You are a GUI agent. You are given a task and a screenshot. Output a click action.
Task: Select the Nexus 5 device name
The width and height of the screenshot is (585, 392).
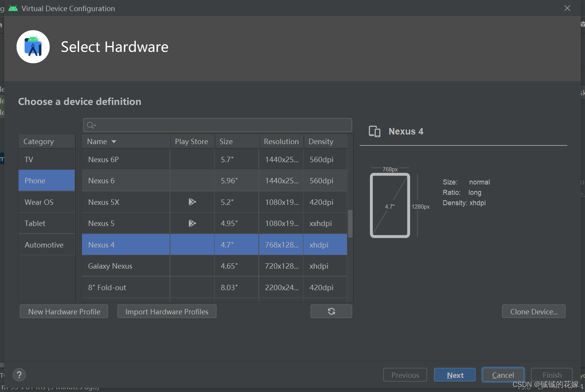point(101,223)
